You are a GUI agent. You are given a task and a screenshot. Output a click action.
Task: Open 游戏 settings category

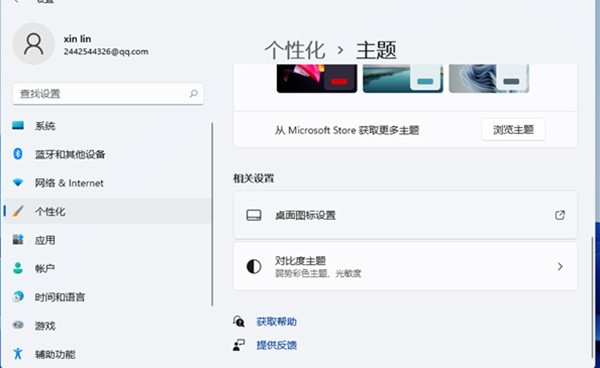[107, 325]
